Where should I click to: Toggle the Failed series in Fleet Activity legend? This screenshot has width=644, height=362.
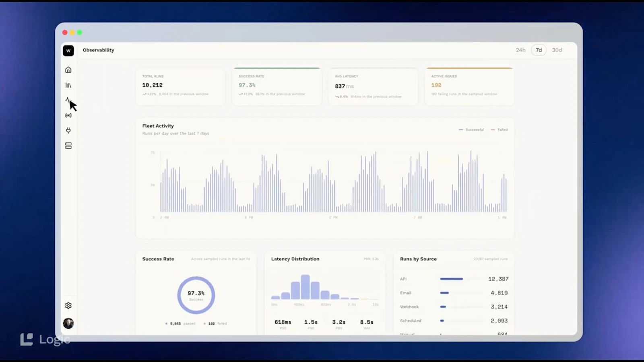tap(499, 130)
